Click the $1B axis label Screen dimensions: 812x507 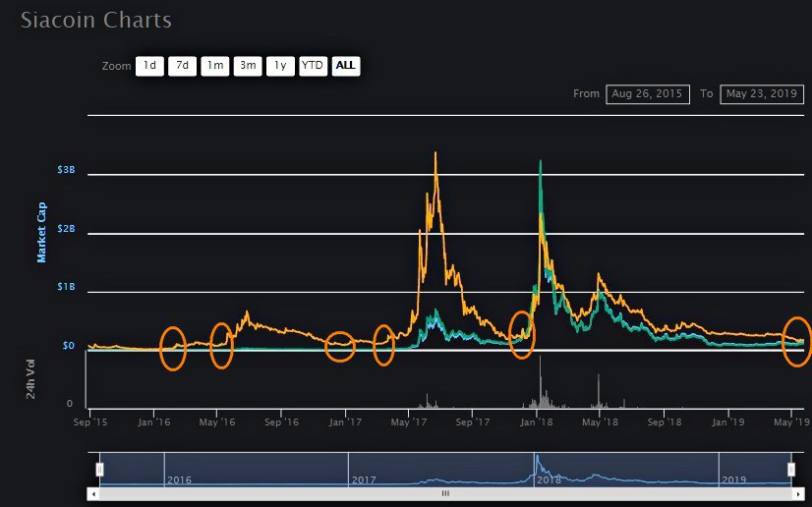pos(66,287)
